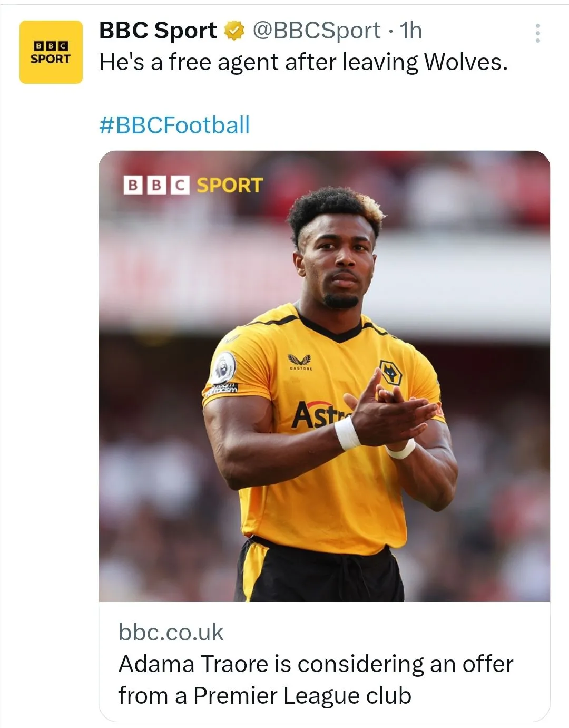Open the @BBCSport handle link
The image size is (569, 728).
316,31
